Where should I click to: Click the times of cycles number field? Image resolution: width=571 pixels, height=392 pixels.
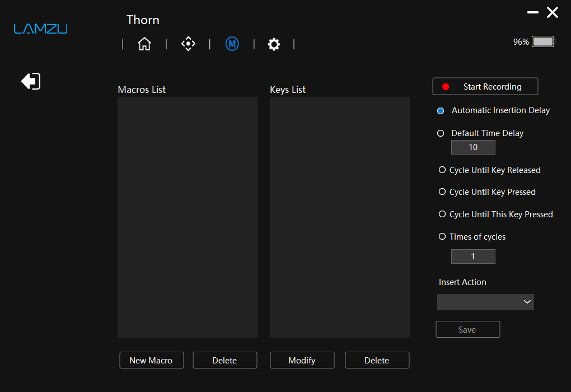(473, 256)
